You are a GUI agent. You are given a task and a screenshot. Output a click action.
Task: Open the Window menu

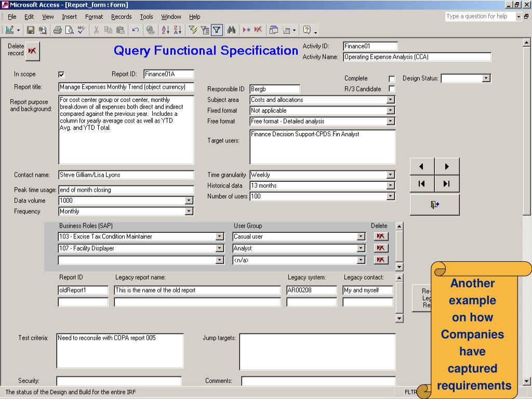[171, 17]
